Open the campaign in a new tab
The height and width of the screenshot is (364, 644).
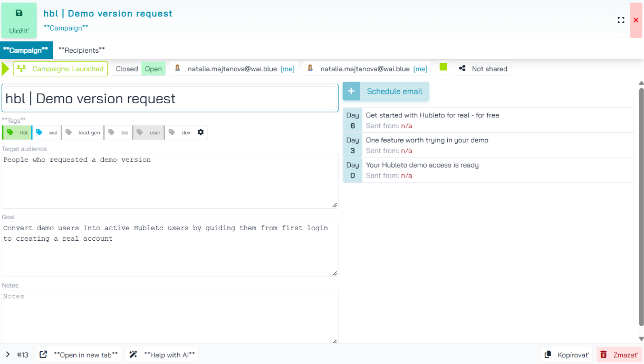click(79, 355)
